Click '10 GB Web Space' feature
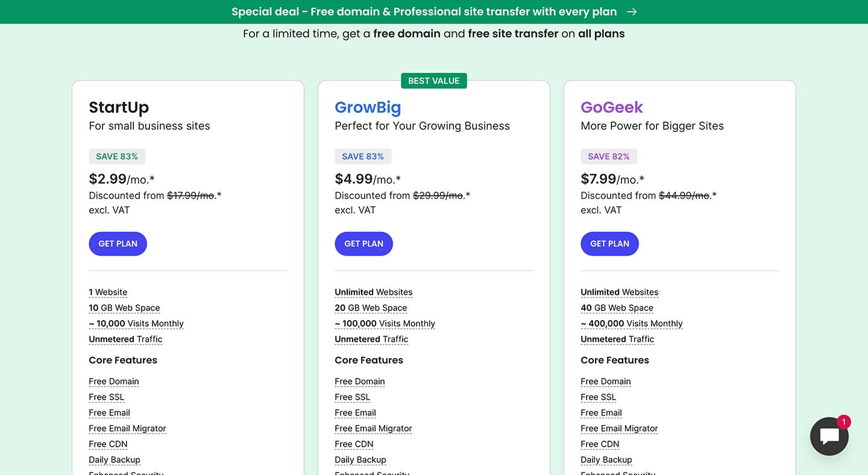Viewport: 868px width, 475px height. point(124,308)
